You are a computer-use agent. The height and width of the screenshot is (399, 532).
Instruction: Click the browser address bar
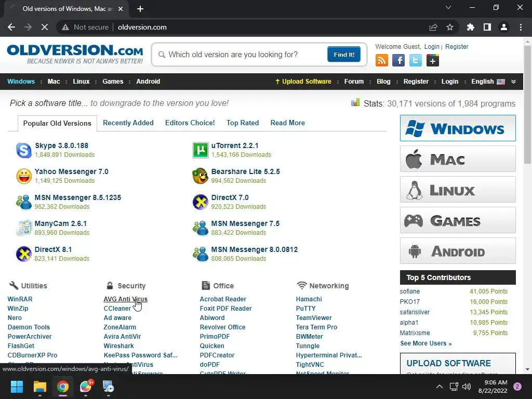point(258,27)
